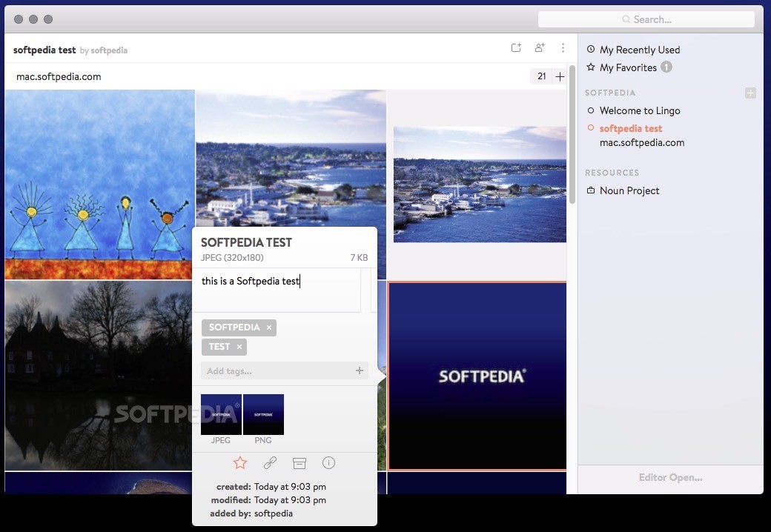
Task: Click the window zoom button
Action: (48, 19)
